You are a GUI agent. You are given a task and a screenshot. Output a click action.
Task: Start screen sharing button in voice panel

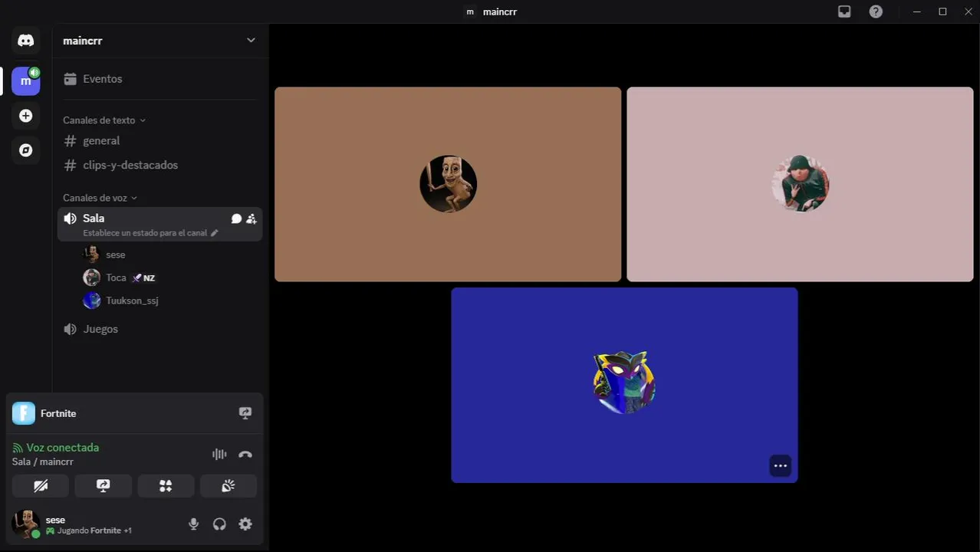(104, 486)
